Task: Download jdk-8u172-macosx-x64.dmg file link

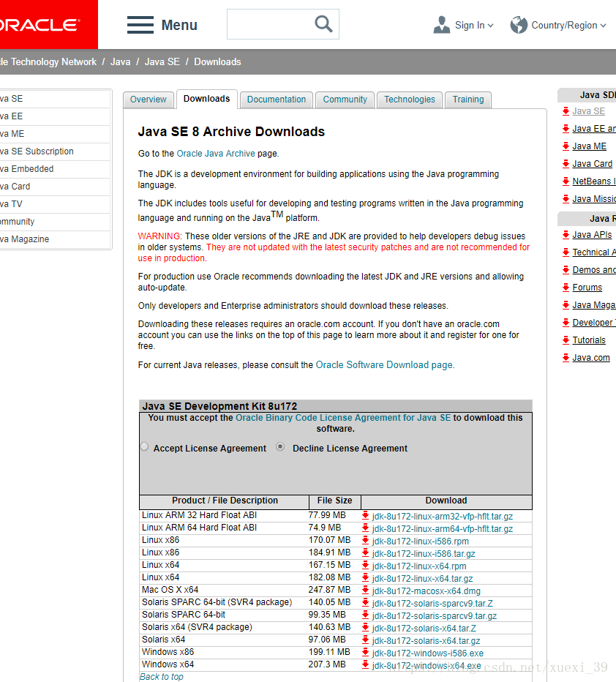Action: (426, 591)
